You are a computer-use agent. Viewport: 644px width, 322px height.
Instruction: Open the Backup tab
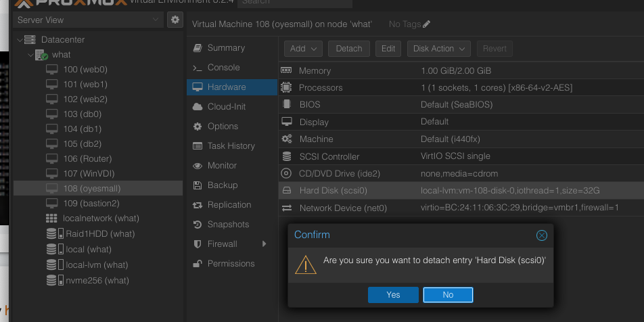[232, 185]
